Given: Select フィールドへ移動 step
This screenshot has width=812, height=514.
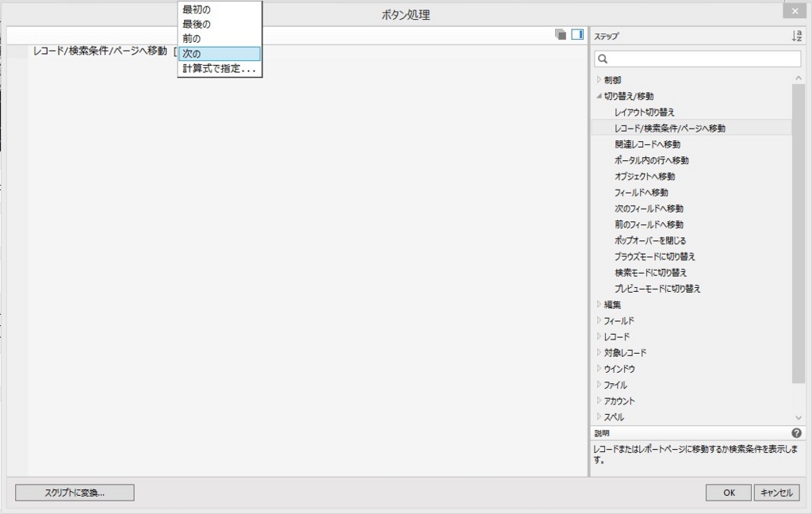Looking at the screenshot, I should 641,192.
